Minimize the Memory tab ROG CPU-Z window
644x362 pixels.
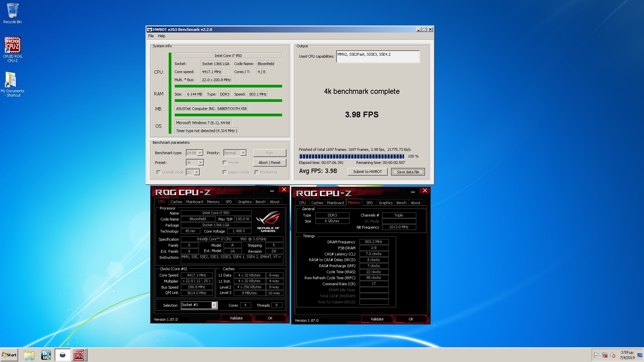click(413, 191)
